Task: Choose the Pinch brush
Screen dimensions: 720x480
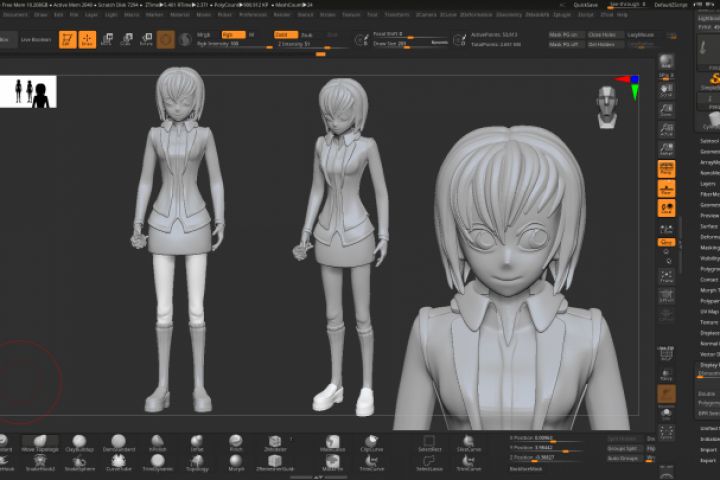Action: click(x=236, y=443)
